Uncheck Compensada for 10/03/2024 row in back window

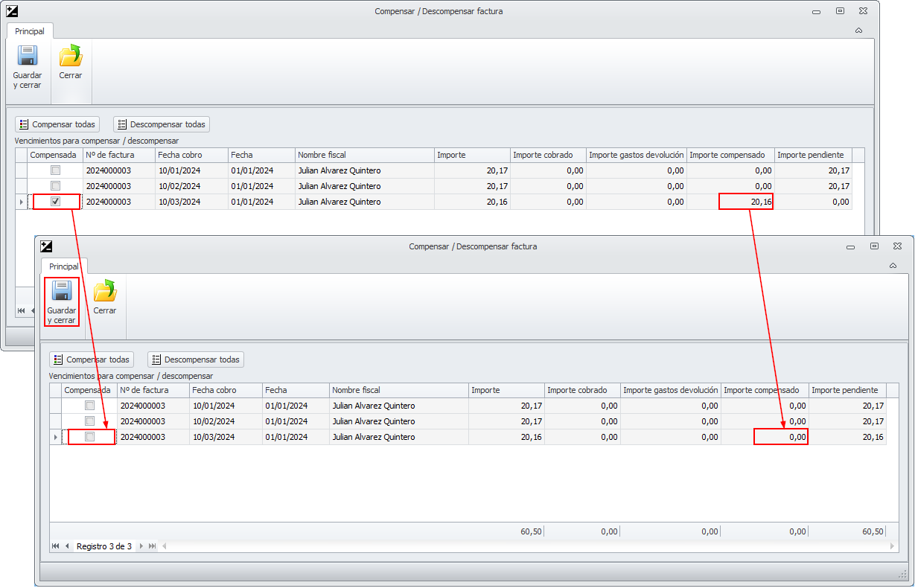56,202
